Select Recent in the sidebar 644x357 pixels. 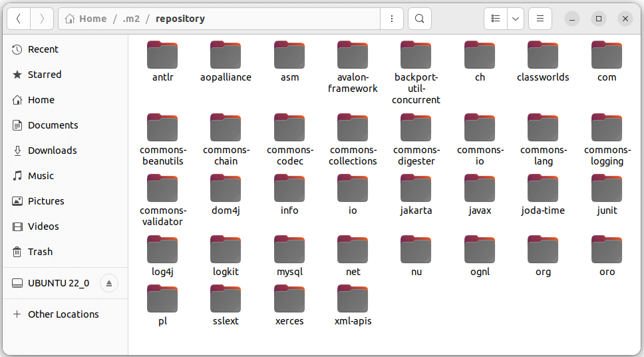pos(66,49)
